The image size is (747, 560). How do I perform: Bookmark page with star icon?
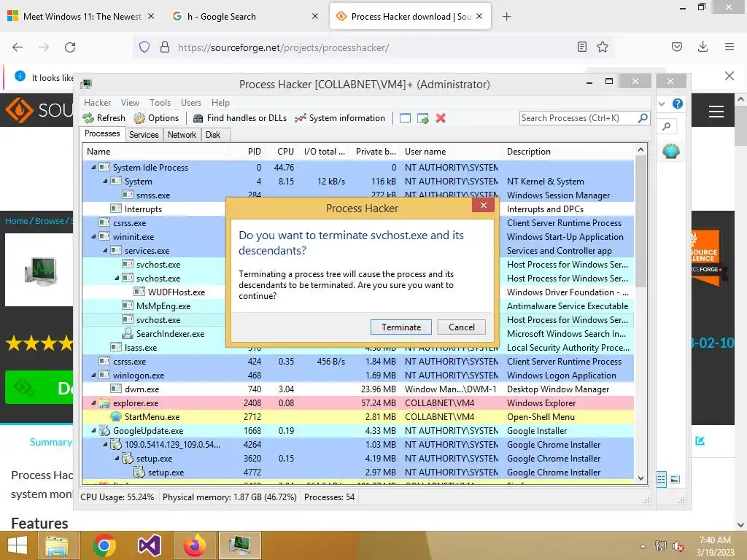[603, 47]
